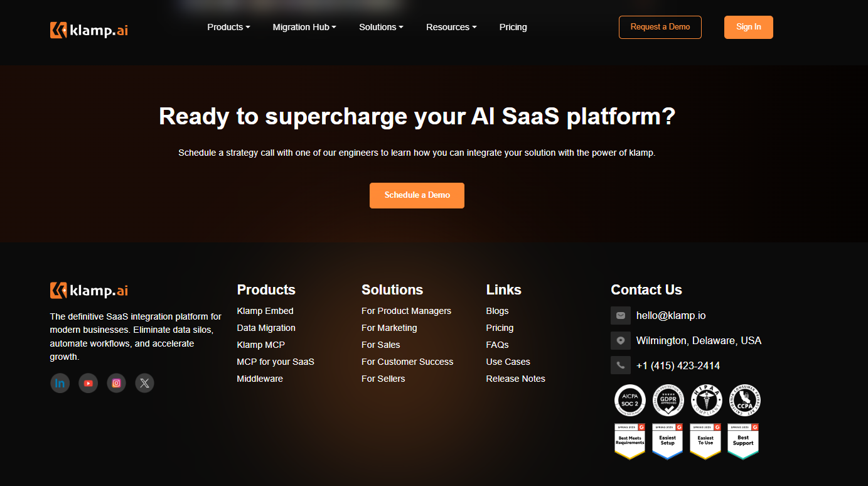Image resolution: width=868 pixels, height=486 pixels.
Task: Open klamp's X profile
Action: coord(144,383)
